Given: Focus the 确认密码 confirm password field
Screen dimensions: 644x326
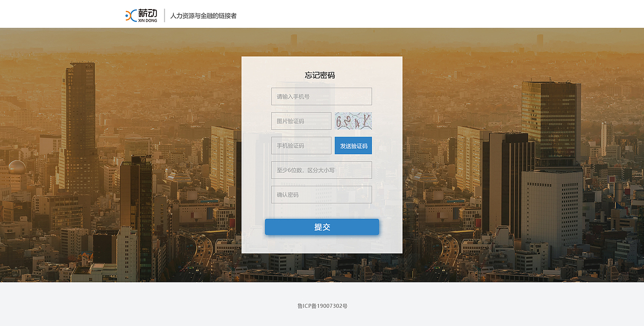Looking at the screenshot, I should (321, 194).
